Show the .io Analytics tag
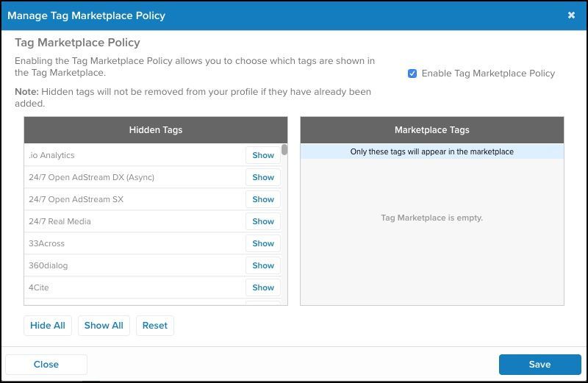Viewport: 588px width, 383px height. [263, 155]
